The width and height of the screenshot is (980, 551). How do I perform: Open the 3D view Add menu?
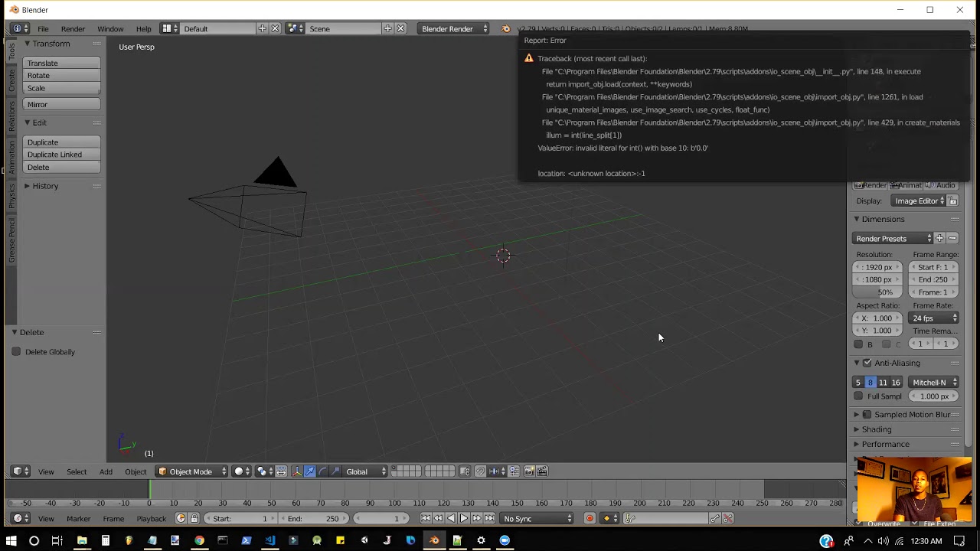click(x=106, y=471)
